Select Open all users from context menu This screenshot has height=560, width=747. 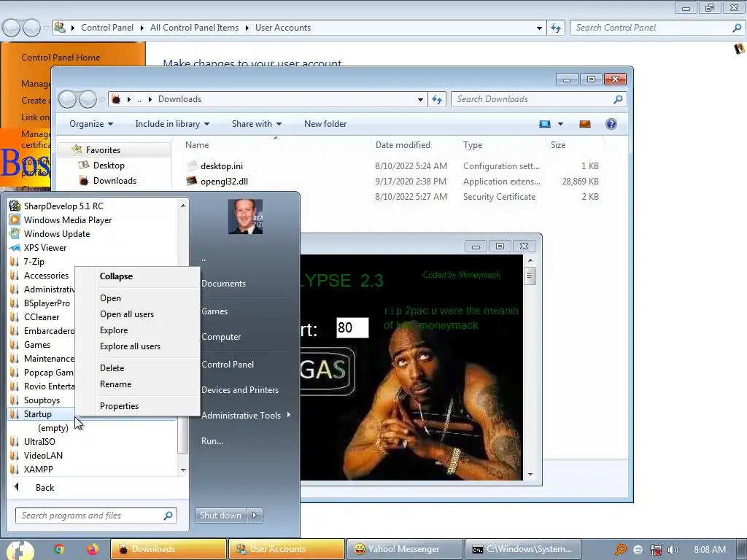click(x=127, y=314)
